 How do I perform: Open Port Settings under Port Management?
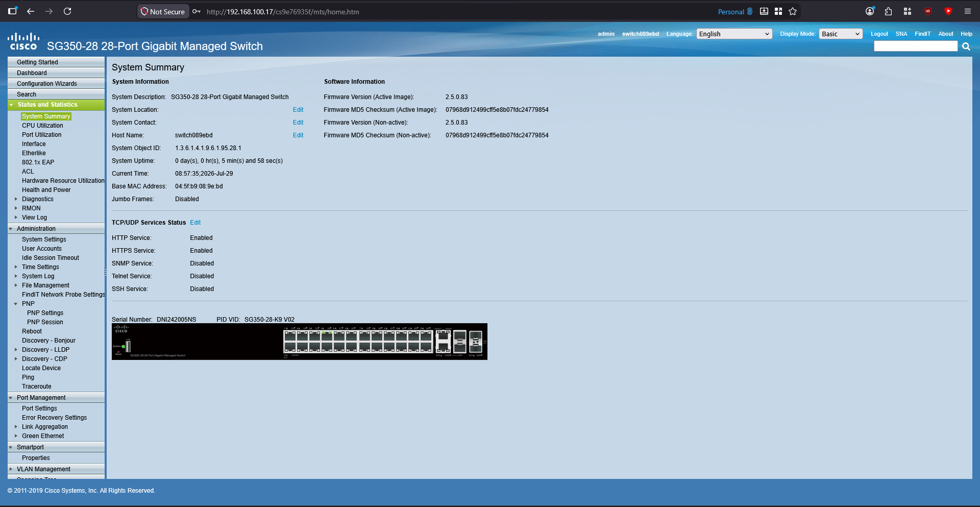pyautogui.click(x=39, y=408)
